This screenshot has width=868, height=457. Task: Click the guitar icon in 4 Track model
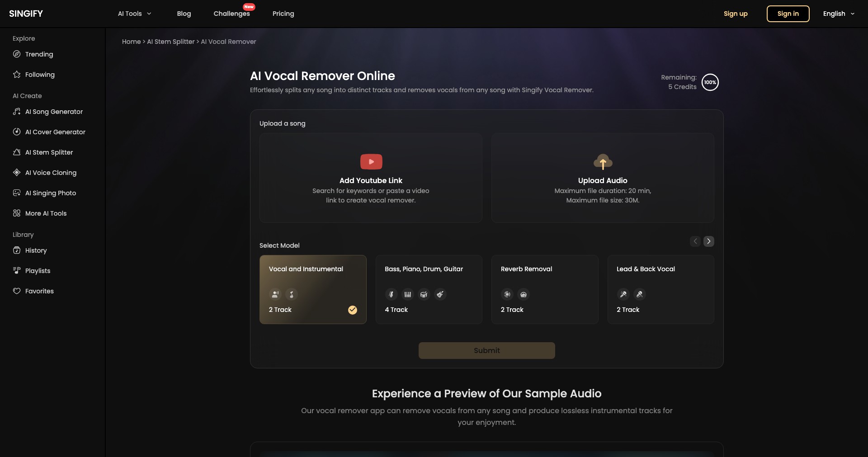(x=440, y=295)
